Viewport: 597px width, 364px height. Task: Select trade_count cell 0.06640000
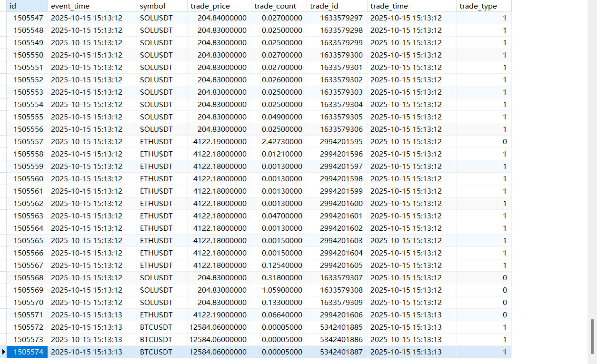coord(279,315)
